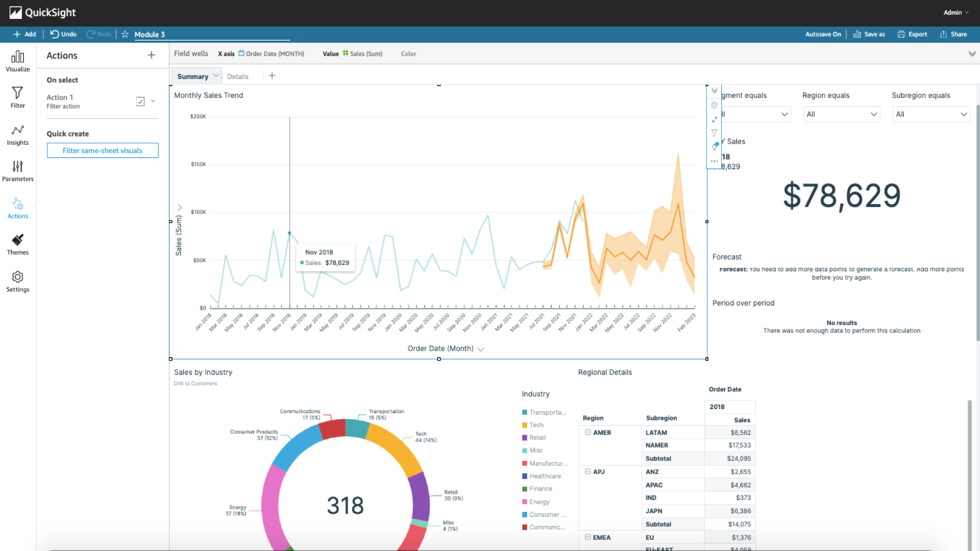Collapse the Field wells panel

pyautogui.click(x=972, y=54)
